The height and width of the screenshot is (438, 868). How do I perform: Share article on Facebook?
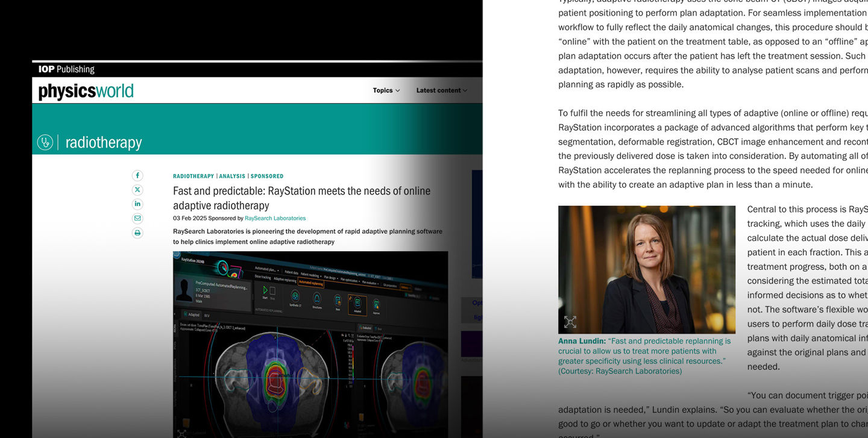(x=137, y=175)
